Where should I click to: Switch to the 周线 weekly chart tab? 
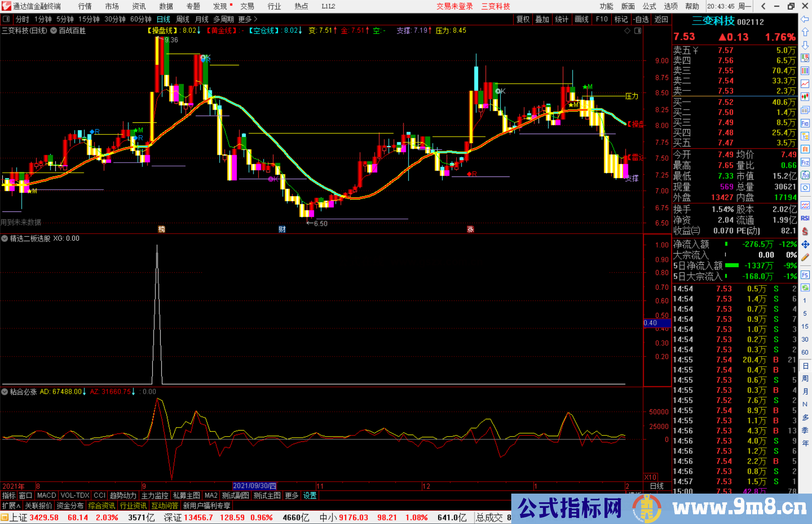pos(183,19)
